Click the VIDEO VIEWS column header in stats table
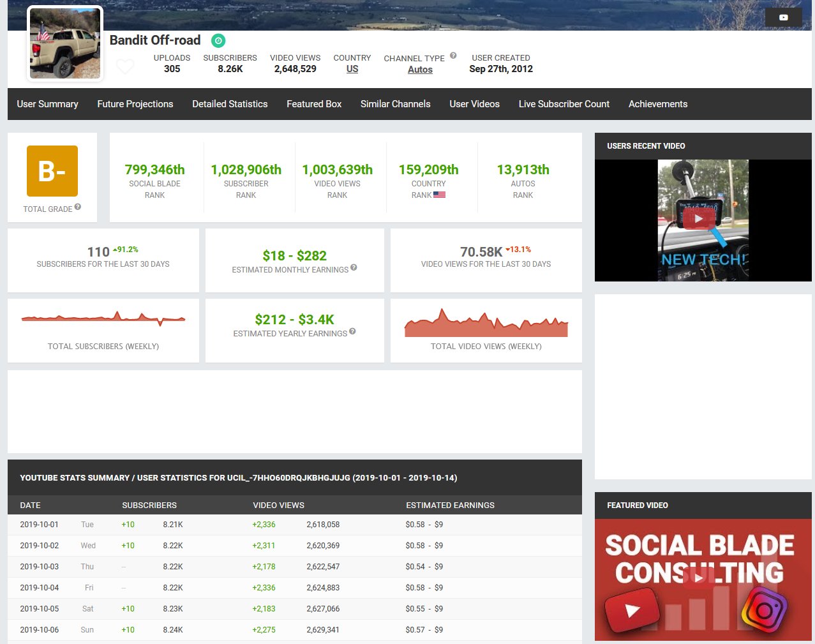815x644 pixels. pyautogui.click(x=278, y=505)
